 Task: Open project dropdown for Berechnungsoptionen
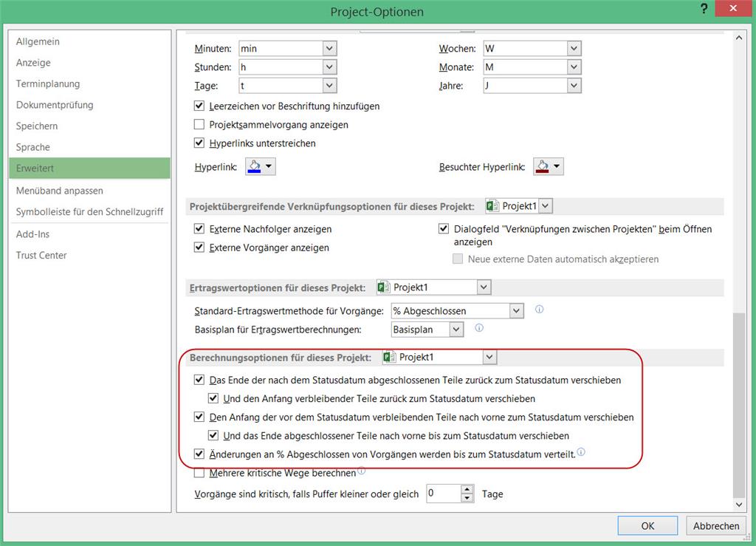(x=489, y=357)
